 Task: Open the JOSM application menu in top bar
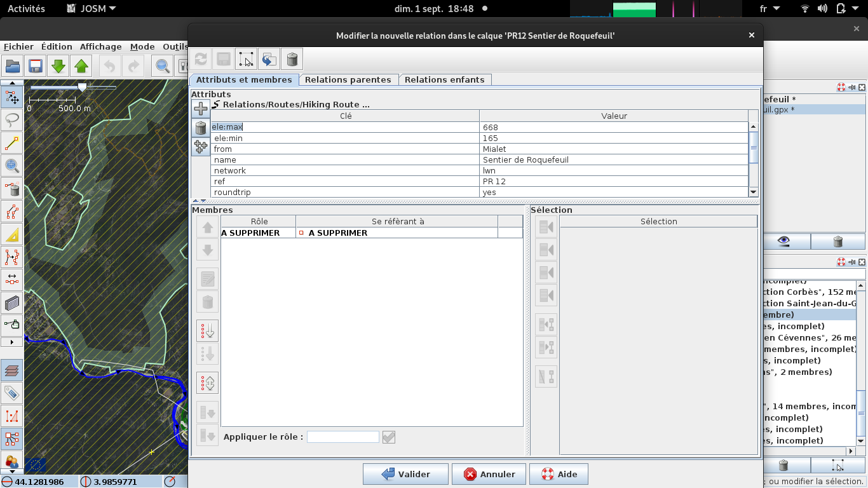(91, 9)
